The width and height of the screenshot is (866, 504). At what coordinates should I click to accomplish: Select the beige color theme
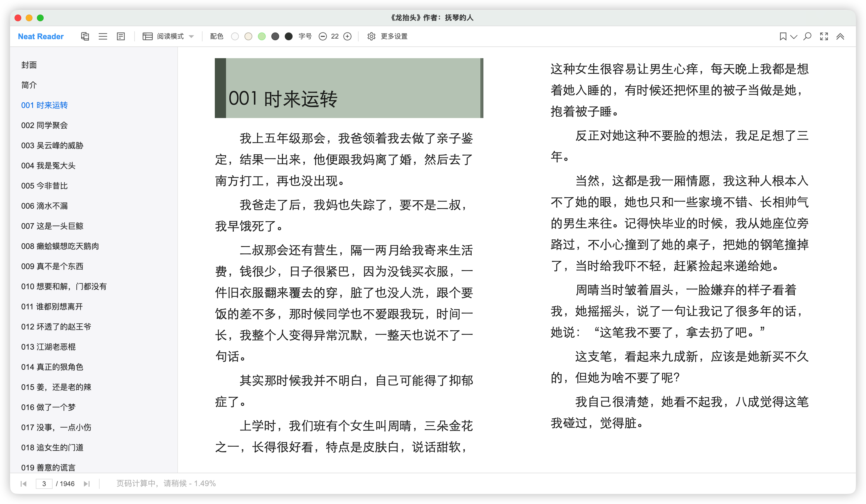click(x=248, y=36)
